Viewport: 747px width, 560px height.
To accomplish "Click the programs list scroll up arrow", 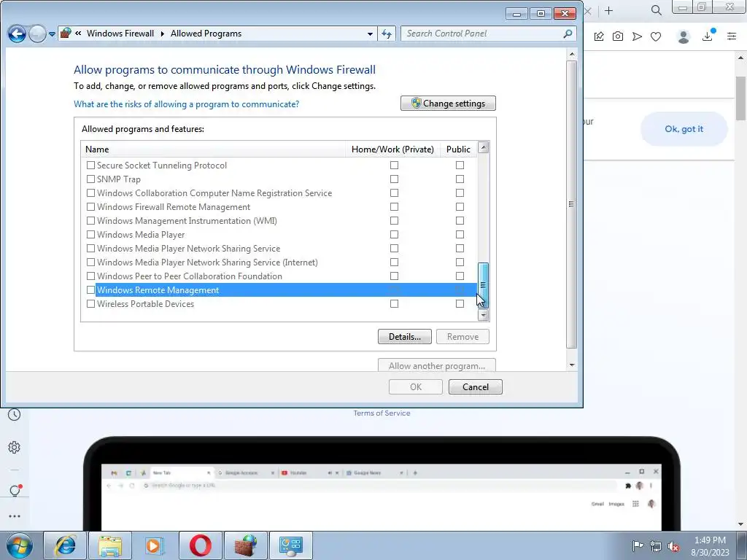I will click(483, 147).
